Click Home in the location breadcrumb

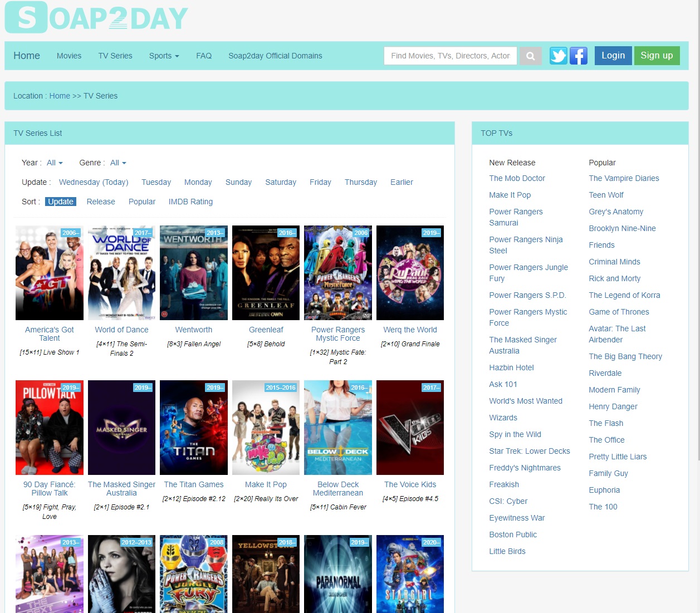[x=60, y=96]
